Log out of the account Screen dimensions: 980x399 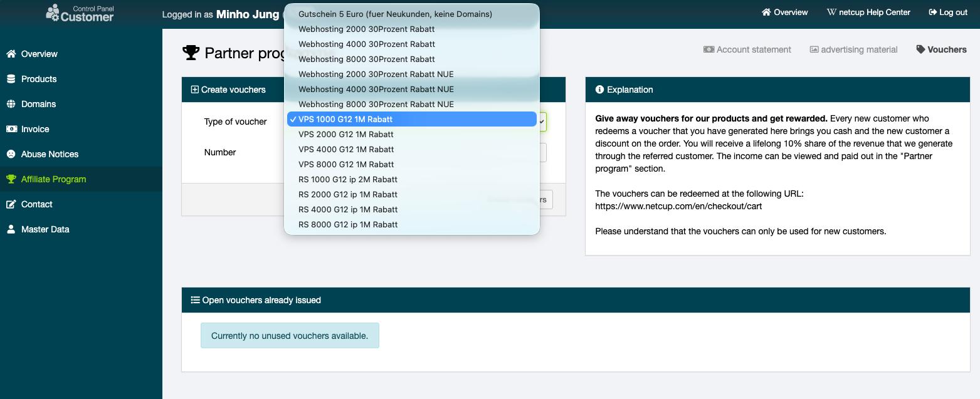click(948, 12)
